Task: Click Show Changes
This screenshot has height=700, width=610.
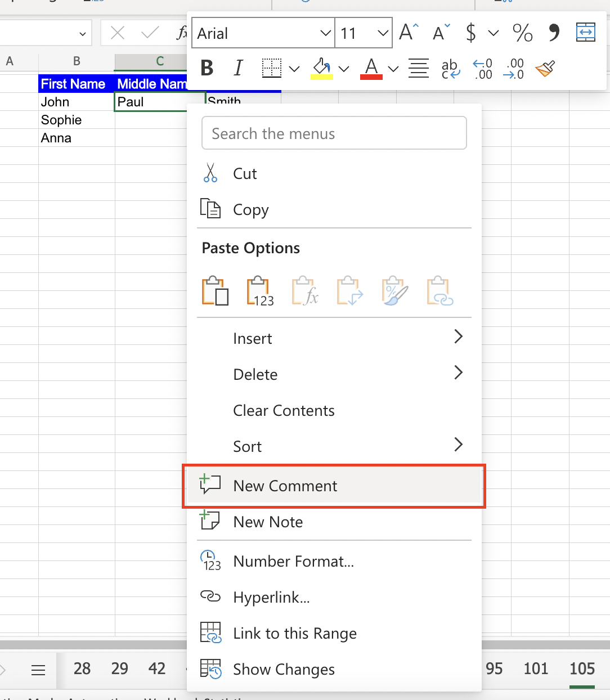Action: 283,669
